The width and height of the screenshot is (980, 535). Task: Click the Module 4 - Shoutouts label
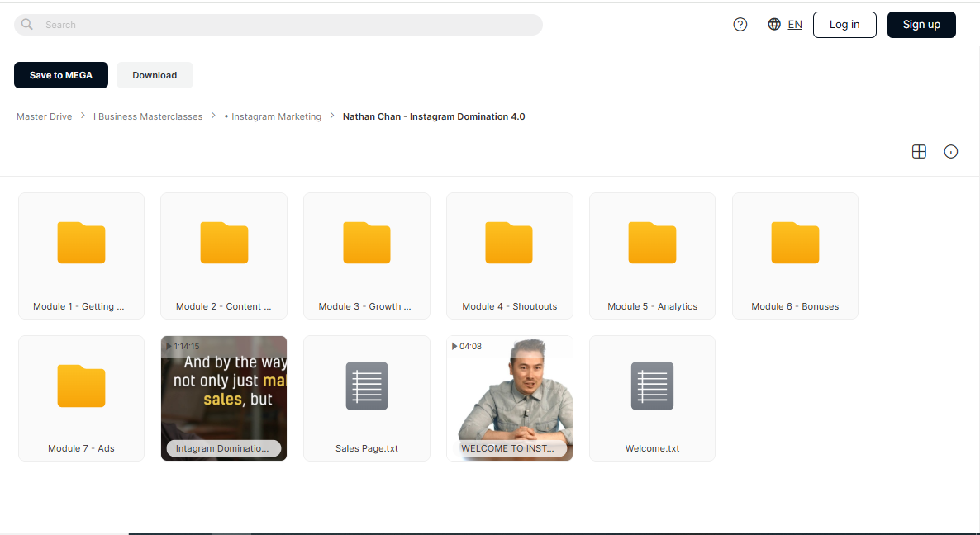(x=509, y=306)
